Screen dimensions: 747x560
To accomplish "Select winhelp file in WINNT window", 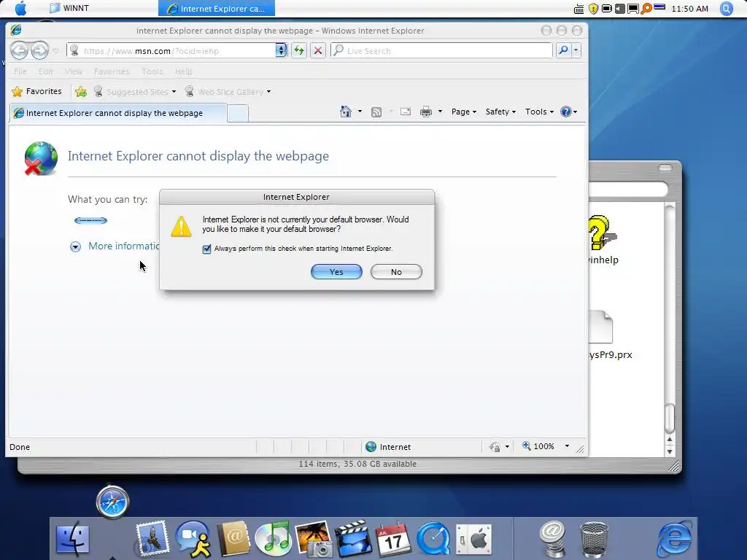I will [603, 240].
